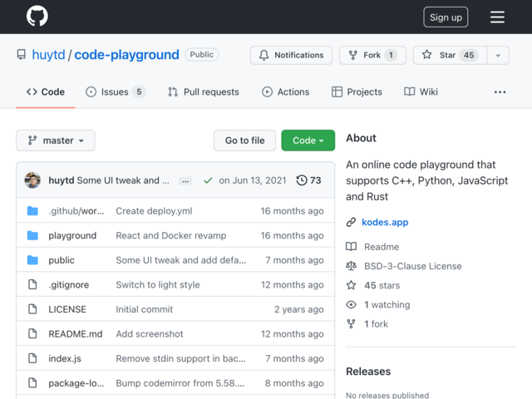
Task: Click huytd's avatar in commit row
Action: (32, 180)
